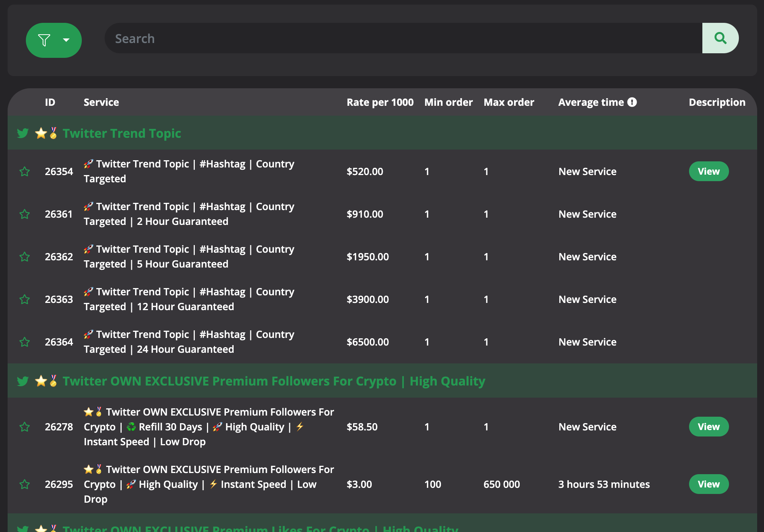The image size is (764, 532).
Task: Click the Min order column header
Action: pos(448,102)
